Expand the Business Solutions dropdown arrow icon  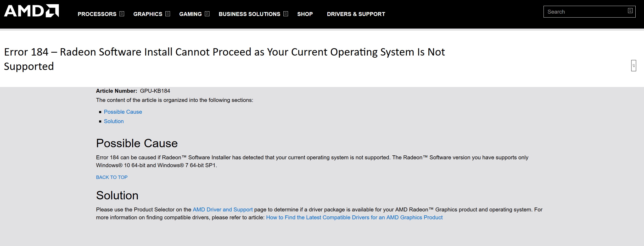tap(286, 14)
